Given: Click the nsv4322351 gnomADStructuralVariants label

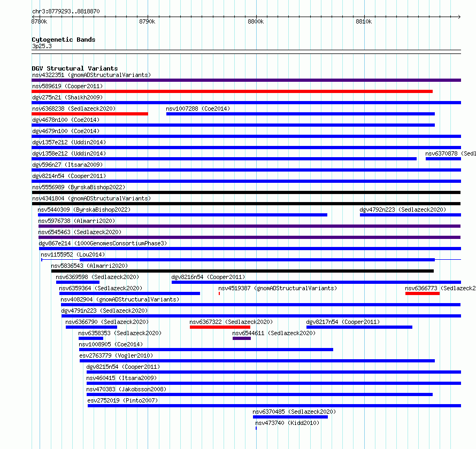Looking at the screenshot, I should click(x=91, y=75).
